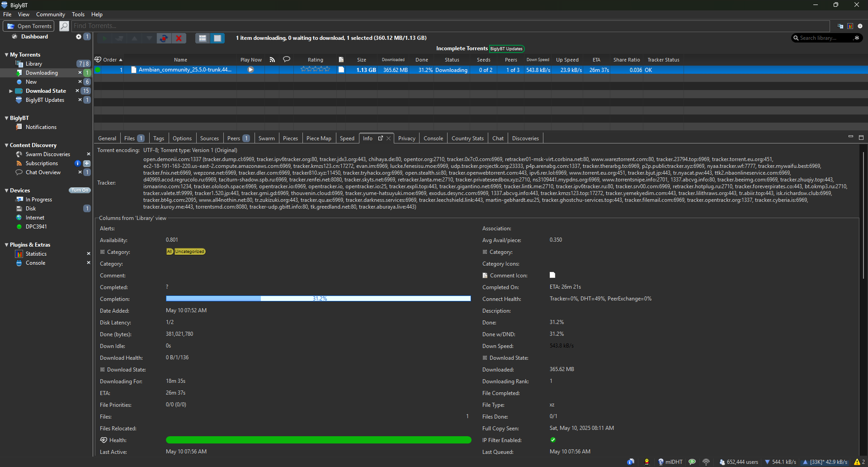Click the Subscriptions info icon
The height and width of the screenshot is (467, 868).
coord(78,163)
